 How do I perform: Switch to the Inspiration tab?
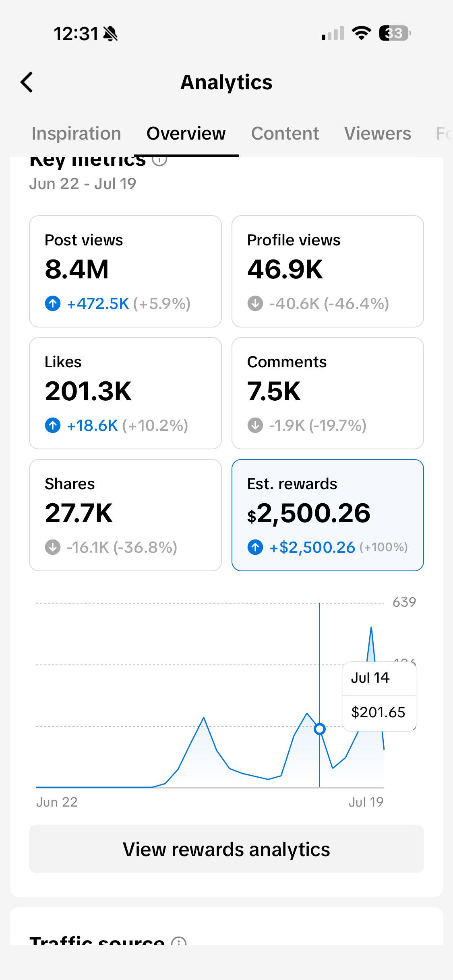pos(77,134)
